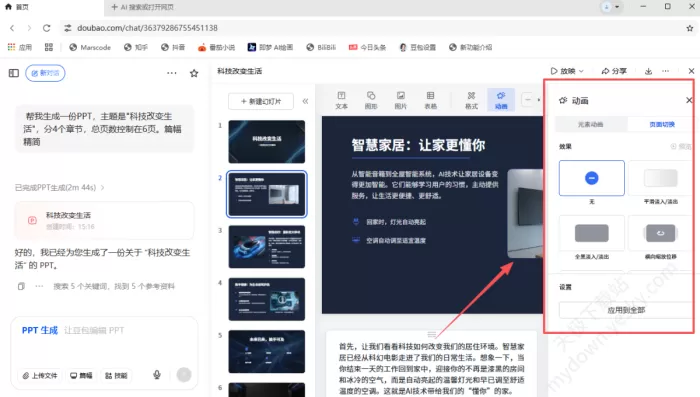Switch to 元素动画 tab
Screen dimensions: 700x397
[591, 125]
